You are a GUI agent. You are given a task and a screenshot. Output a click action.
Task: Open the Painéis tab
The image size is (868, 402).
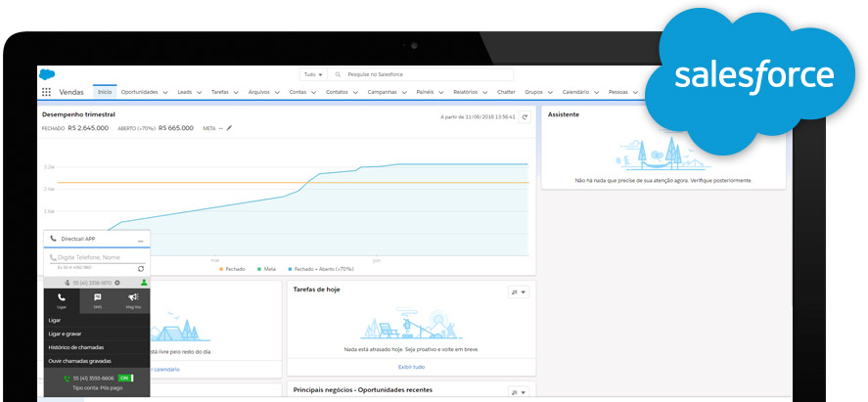click(x=425, y=92)
